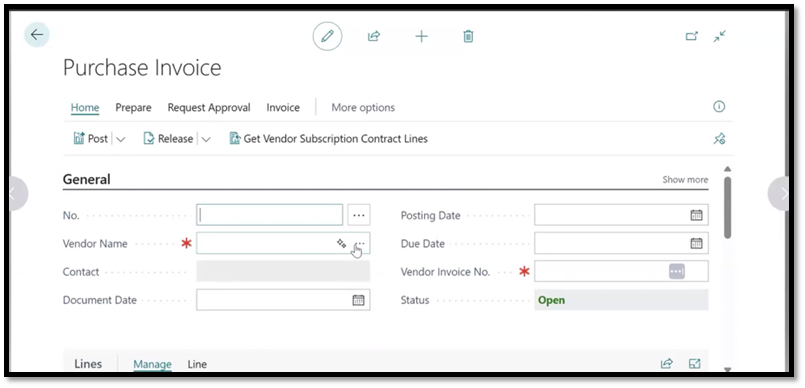Expand the Post dropdown arrow
This screenshot has width=805, height=388.
(121, 139)
